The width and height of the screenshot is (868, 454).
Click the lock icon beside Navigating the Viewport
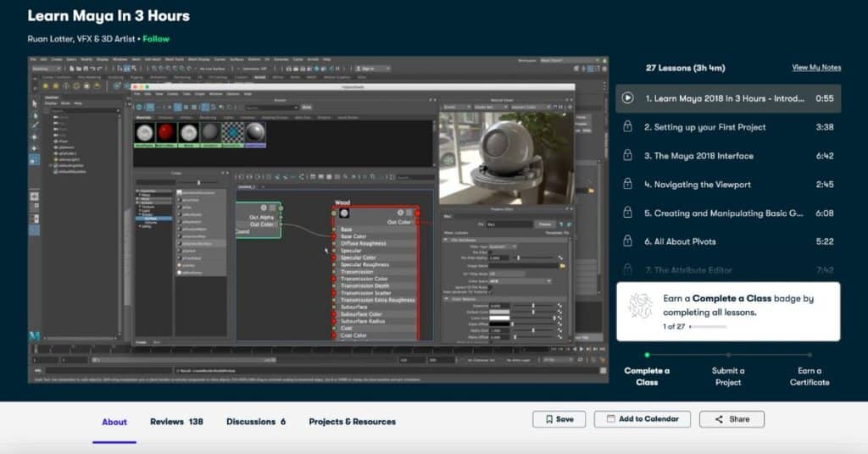tap(627, 184)
